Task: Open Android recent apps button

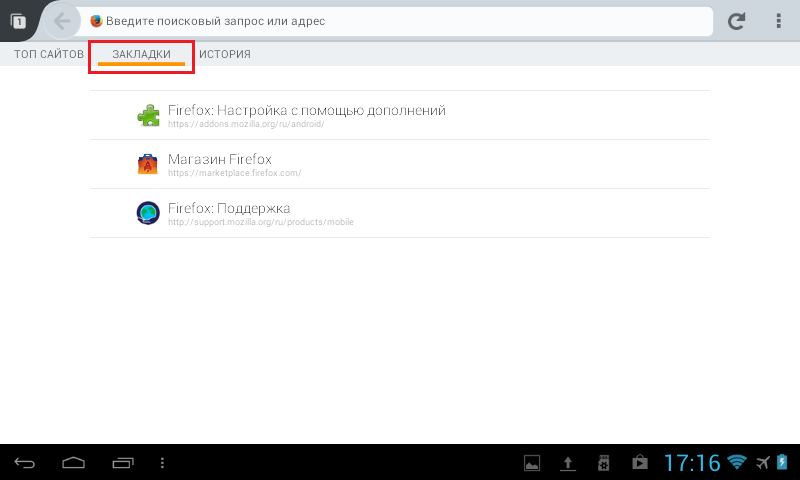Action: pos(123,463)
